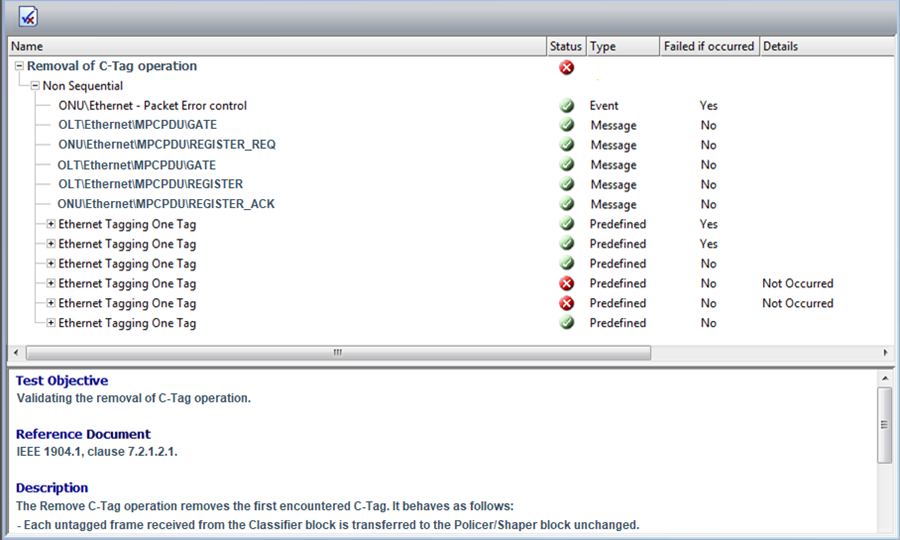Click the checklist toolbar icon at top left
Viewport: 900px width, 540px height.
(x=28, y=16)
